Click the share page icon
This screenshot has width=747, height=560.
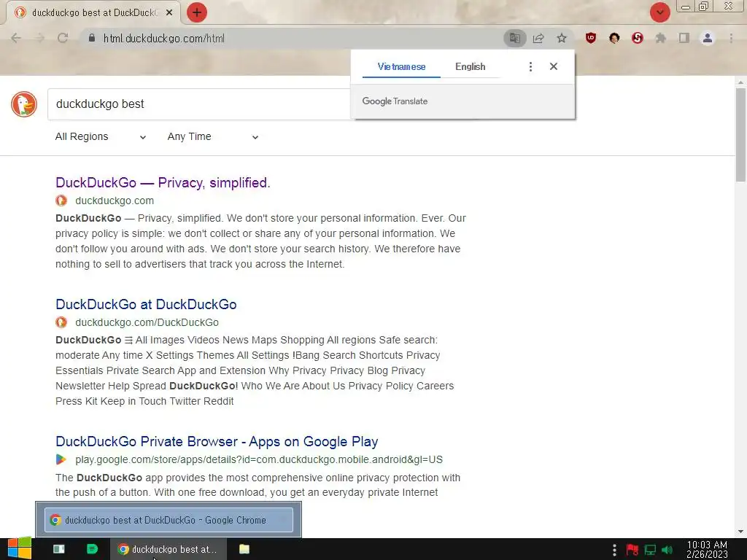coord(538,38)
